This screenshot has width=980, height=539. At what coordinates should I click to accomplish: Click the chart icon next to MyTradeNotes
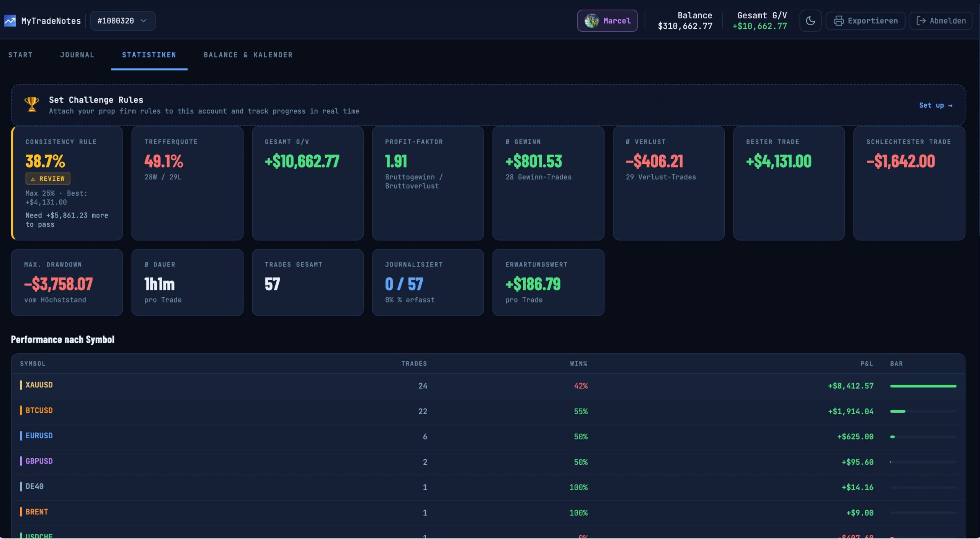tap(10, 20)
